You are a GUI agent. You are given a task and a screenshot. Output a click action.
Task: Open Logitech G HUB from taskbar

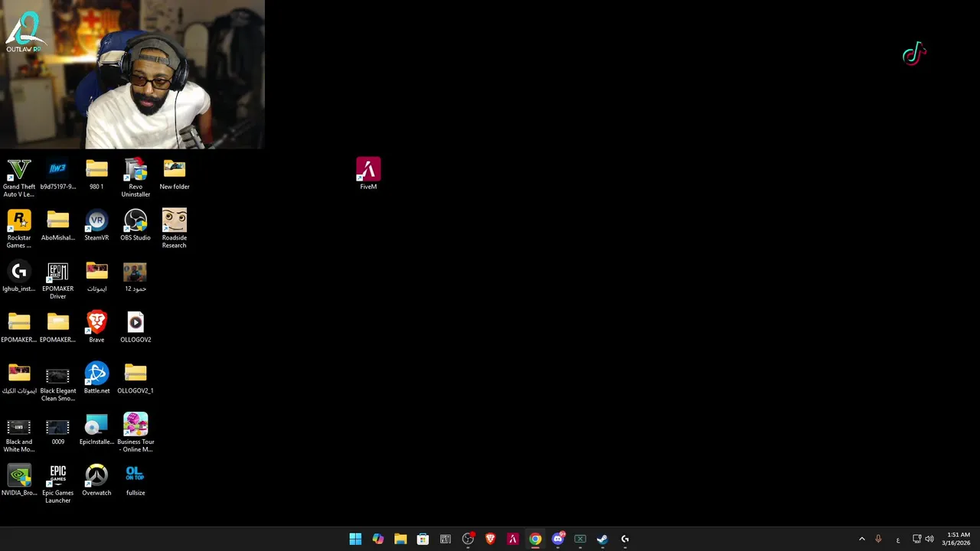point(625,539)
